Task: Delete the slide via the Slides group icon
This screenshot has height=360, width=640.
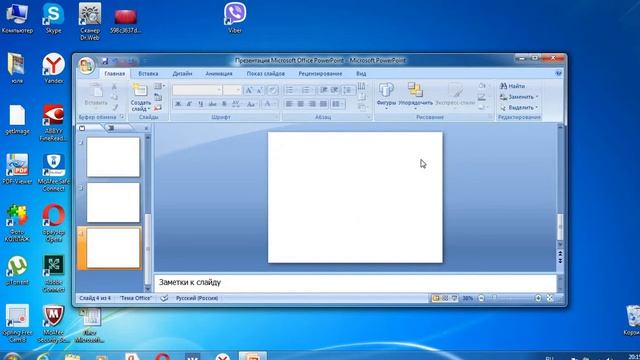Action: [158, 108]
